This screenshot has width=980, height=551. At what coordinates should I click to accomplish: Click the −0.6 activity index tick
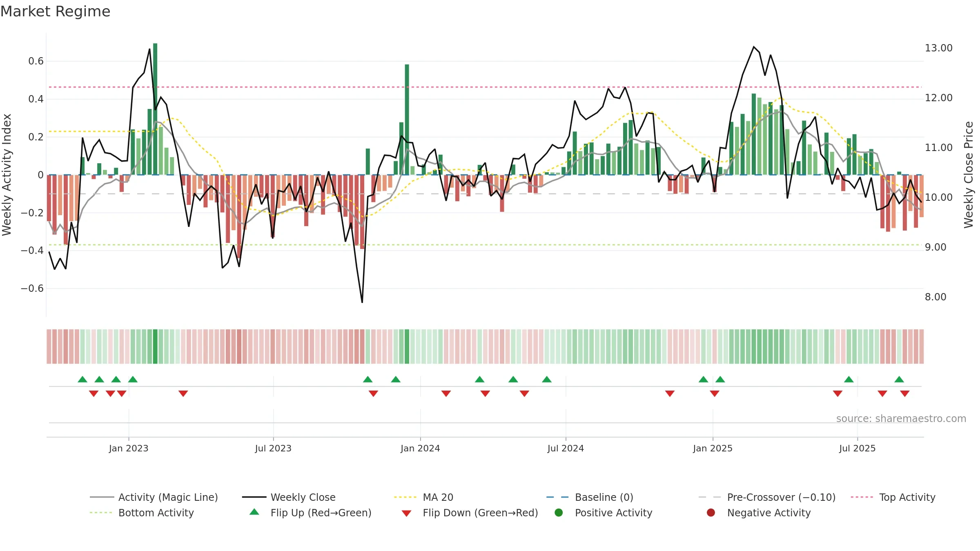pos(32,288)
